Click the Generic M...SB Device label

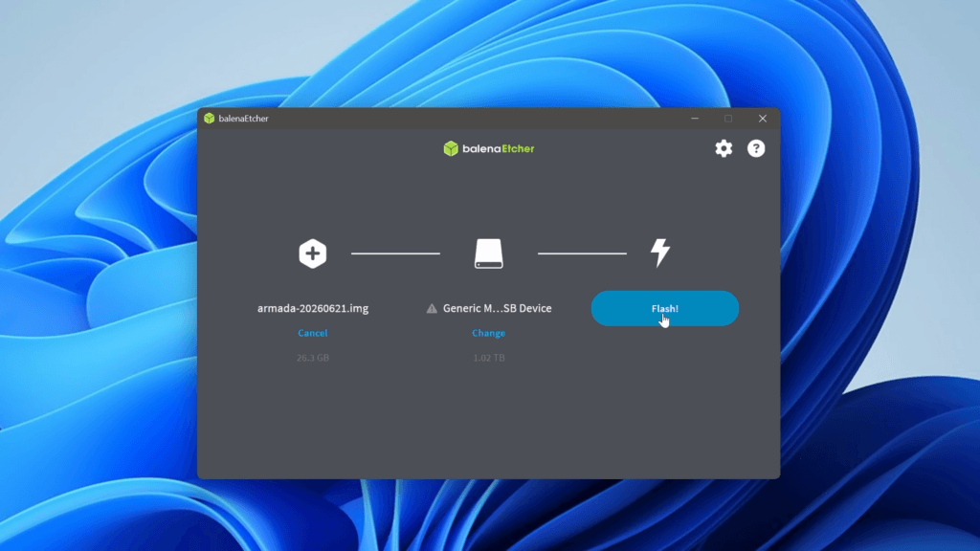497,308
